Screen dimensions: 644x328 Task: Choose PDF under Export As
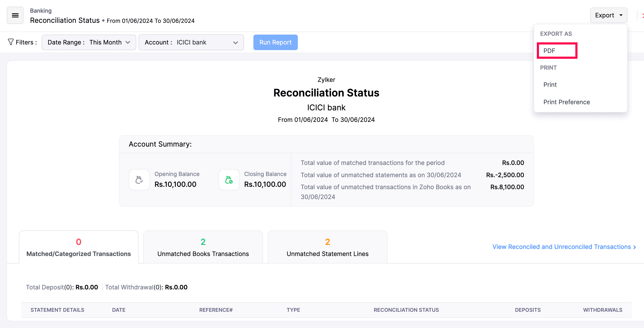point(557,51)
